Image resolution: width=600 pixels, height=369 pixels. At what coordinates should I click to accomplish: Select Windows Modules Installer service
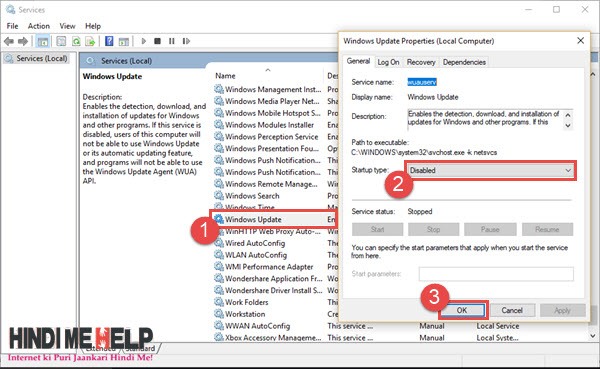pos(268,125)
